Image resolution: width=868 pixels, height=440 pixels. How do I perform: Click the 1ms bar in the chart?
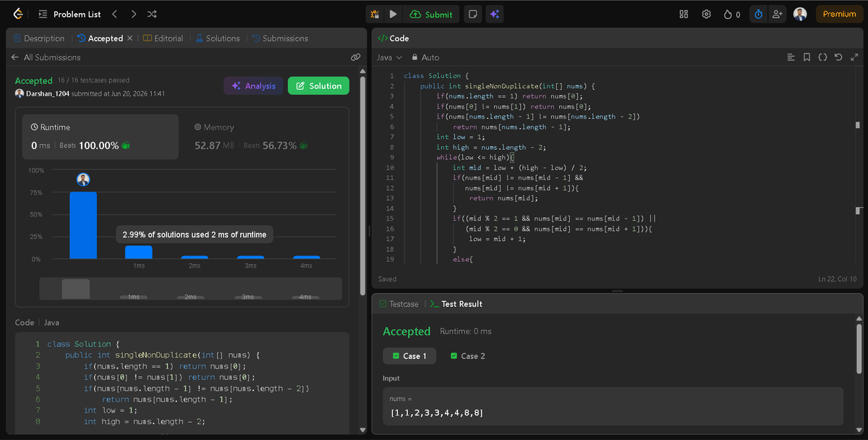[139, 253]
